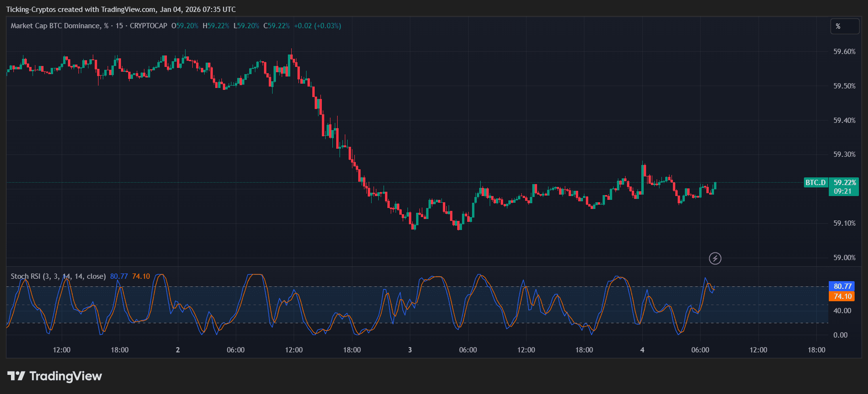Viewport: 868px width, 394px height.
Task: Click the orange 74.10 value in Stoch RSI legend
Action: pyautogui.click(x=141, y=276)
